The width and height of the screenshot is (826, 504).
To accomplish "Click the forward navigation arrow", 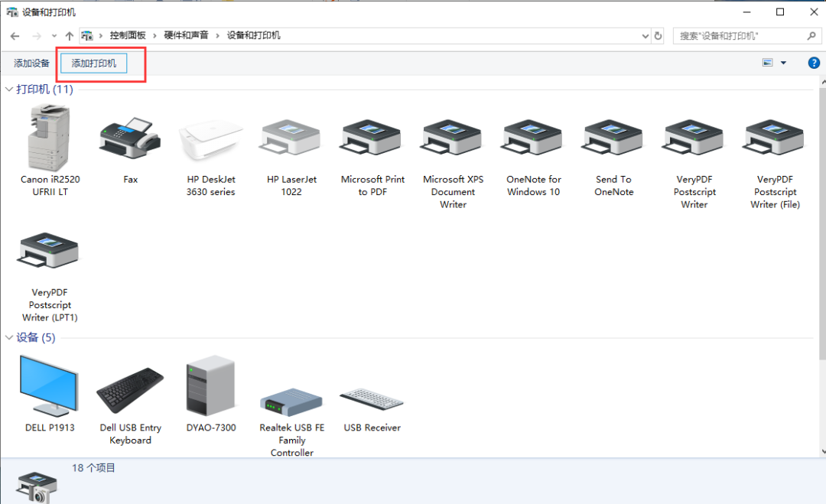I will click(x=37, y=36).
